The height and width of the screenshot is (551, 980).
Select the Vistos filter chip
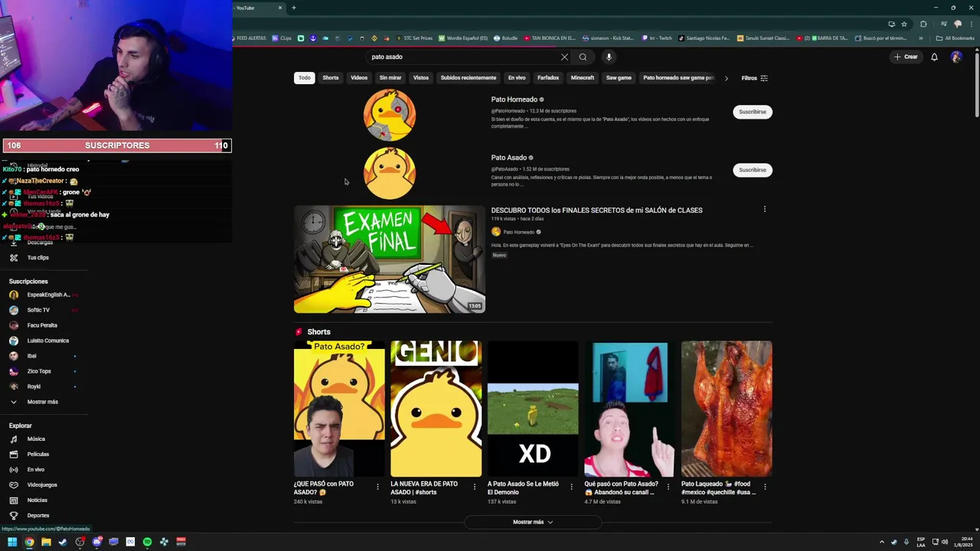click(x=421, y=78)
